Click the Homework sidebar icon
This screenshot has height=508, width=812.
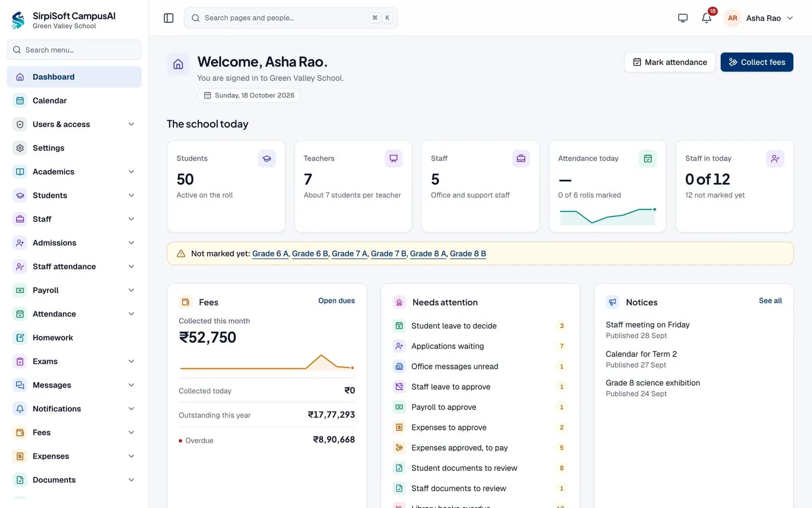[20, 338]
